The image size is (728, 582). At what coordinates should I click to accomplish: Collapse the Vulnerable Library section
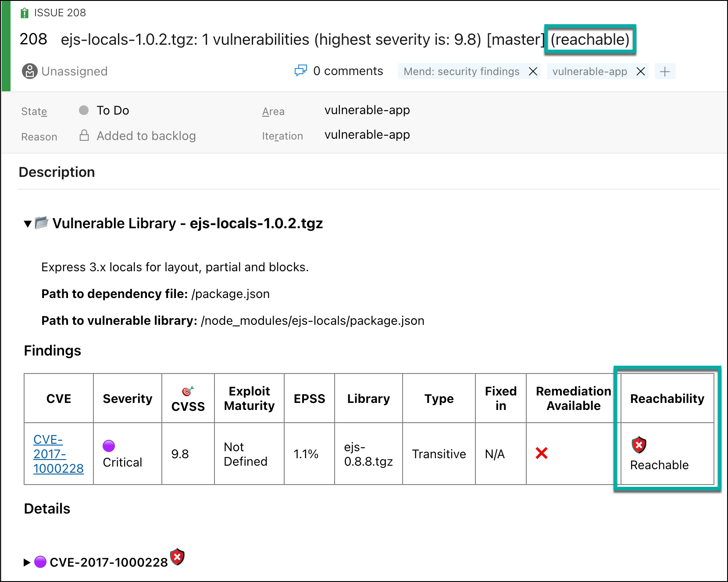click(28, 224)
